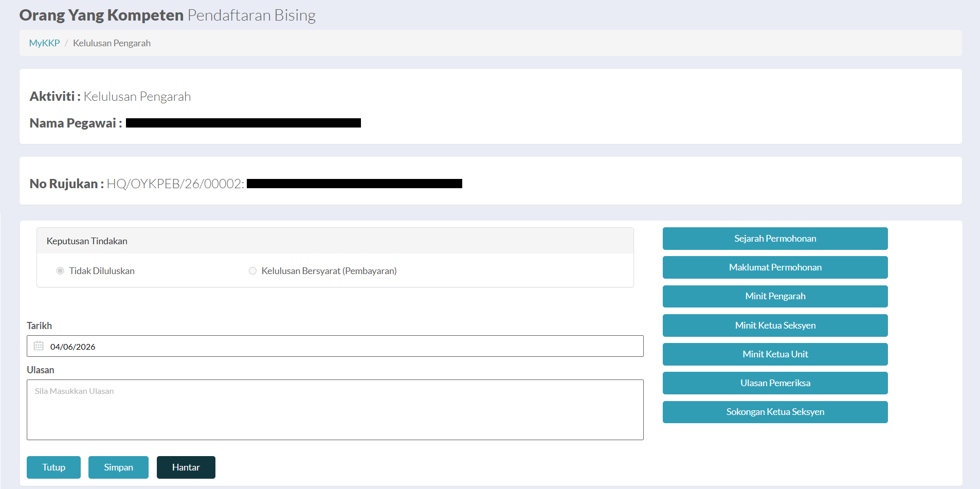Open Minit Ketua Unit
This screenshot has height=489, width=980.
tap(775, 354)
